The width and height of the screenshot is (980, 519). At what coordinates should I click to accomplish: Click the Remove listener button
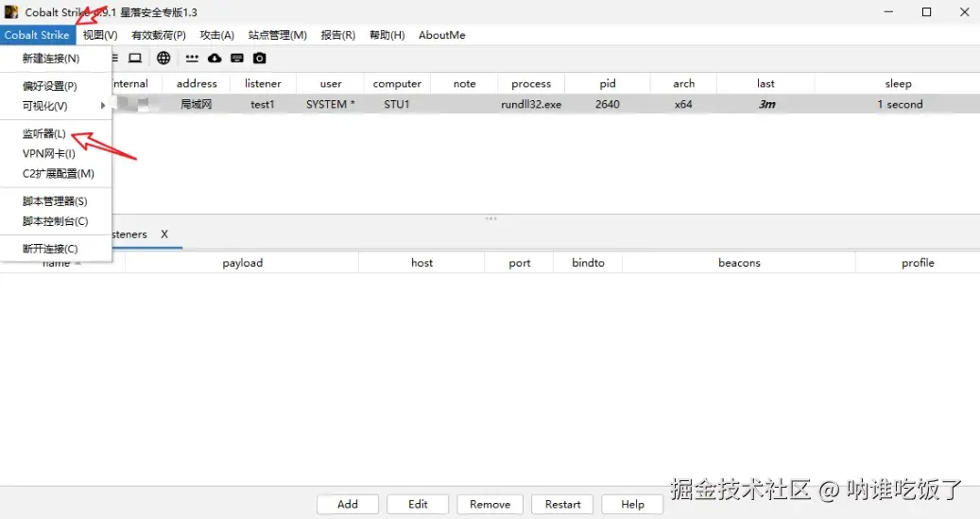pos(490,504)
